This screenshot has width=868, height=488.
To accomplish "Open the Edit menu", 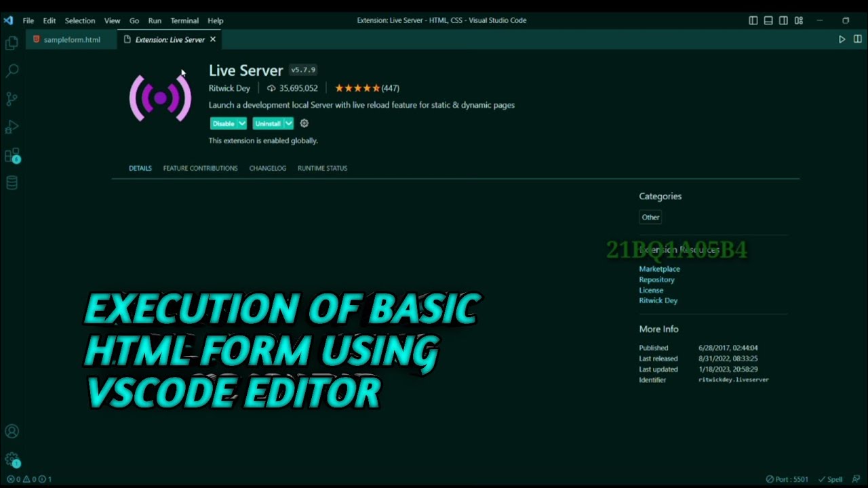I will [x=50, y=20].
